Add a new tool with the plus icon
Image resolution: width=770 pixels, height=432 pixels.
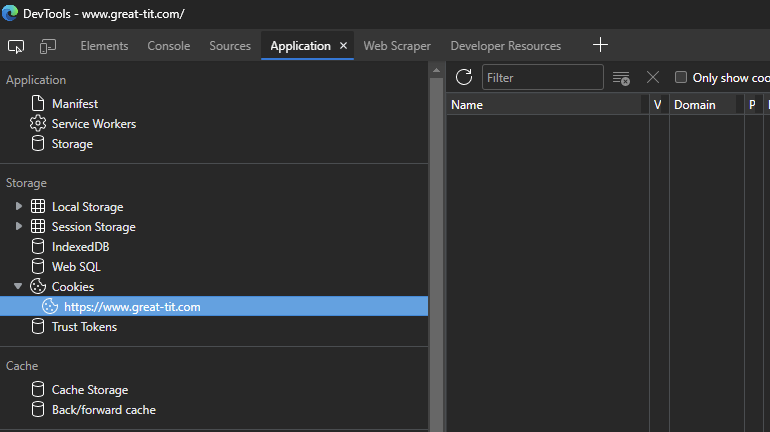click(600, 45)
